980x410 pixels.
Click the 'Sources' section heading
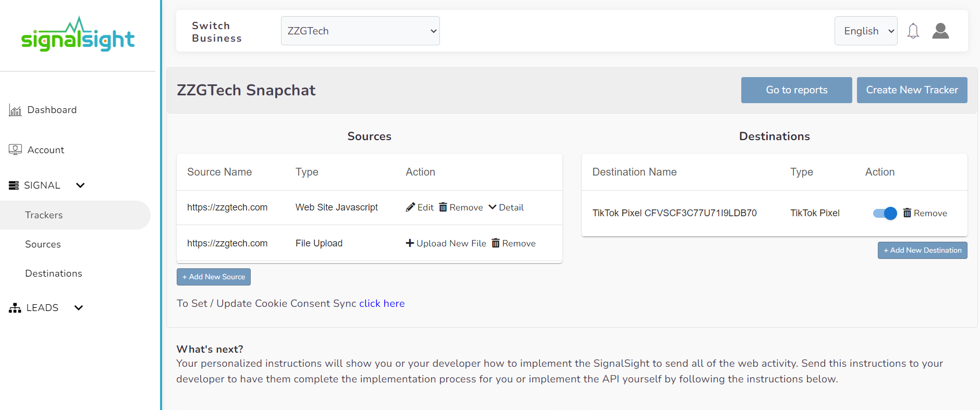(x=369, y=136)
